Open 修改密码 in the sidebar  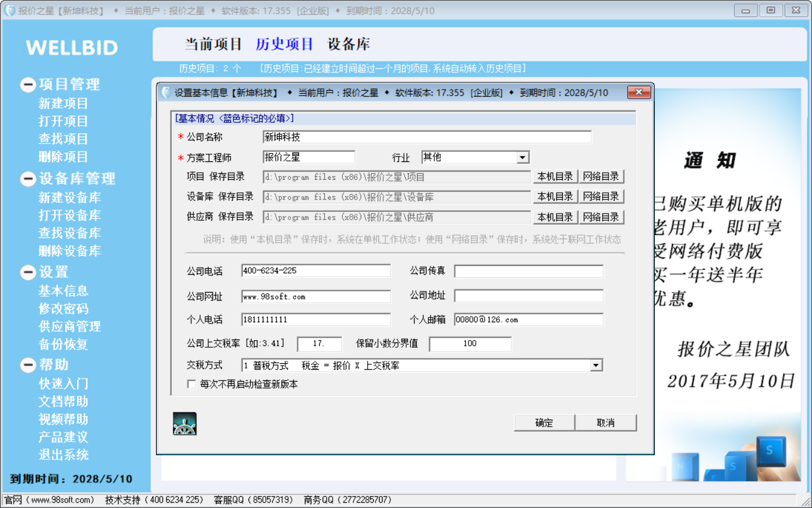[63, 309]
